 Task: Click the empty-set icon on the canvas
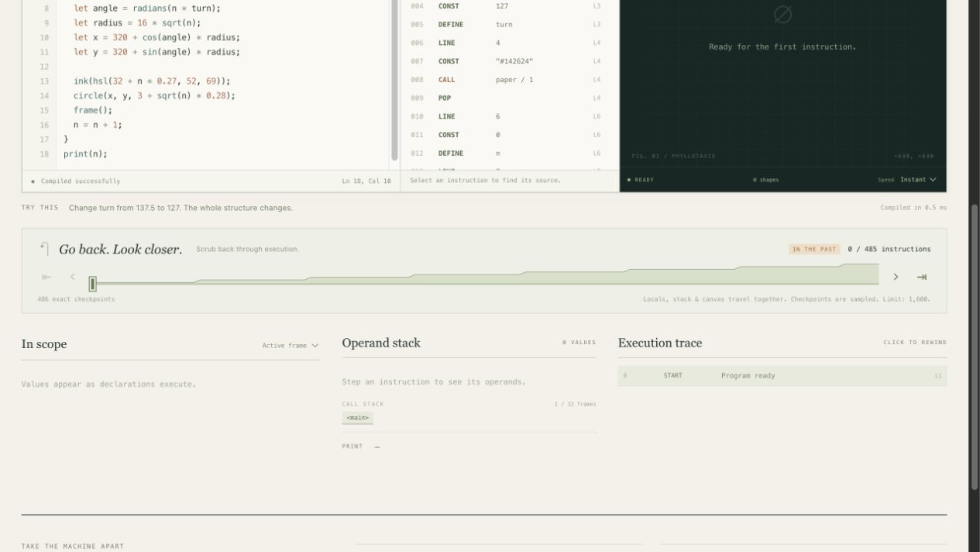pyautogui.click(x=782, y=14)
